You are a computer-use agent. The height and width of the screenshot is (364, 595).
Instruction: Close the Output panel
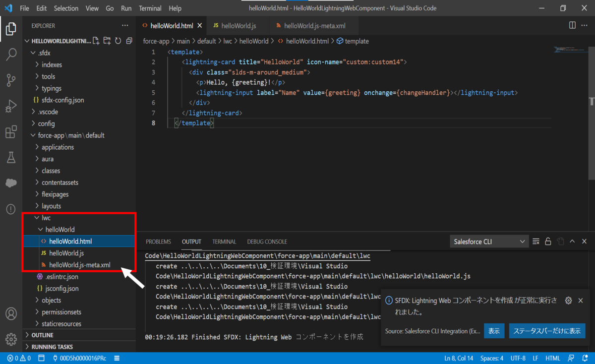coord(585,242)
